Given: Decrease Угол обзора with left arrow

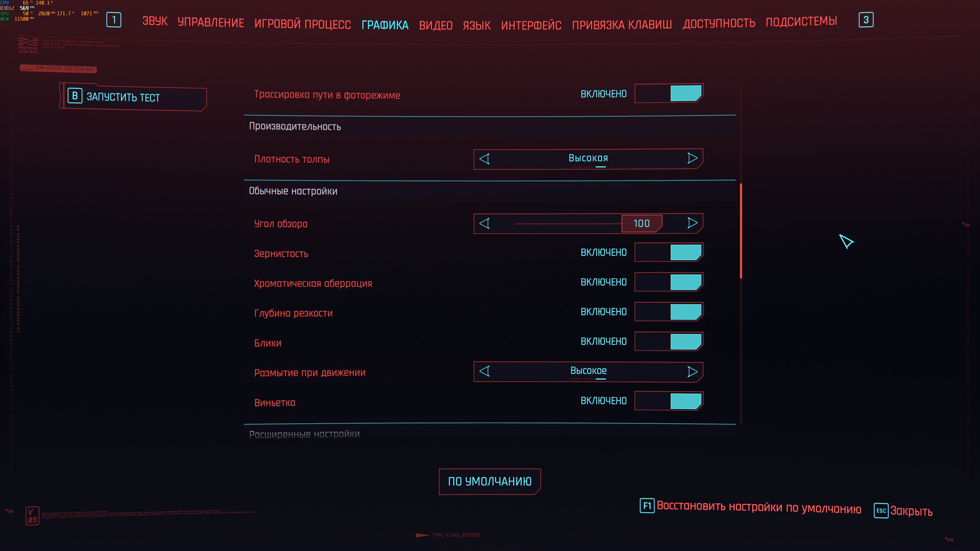Looking at the screenshot, I should click(484, 224).
